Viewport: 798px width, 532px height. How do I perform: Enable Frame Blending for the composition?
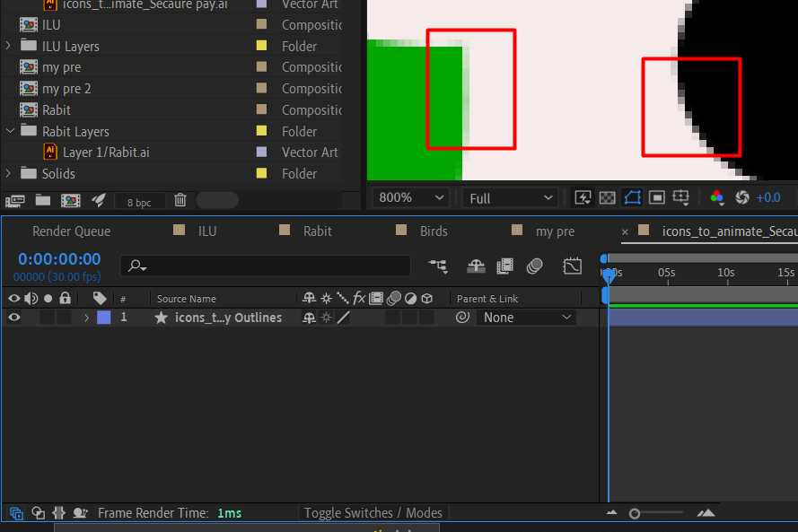click(504, 266)
